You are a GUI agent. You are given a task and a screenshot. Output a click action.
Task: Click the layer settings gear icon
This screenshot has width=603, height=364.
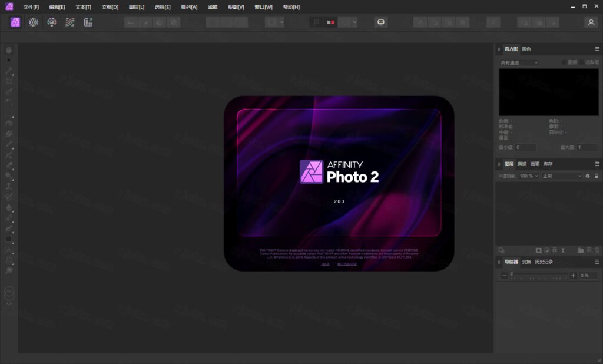tap(588, 176)
